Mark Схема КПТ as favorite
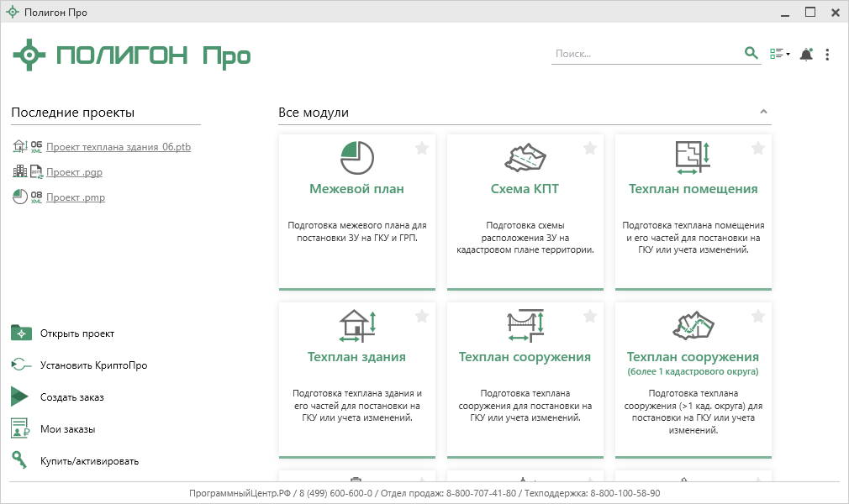 pos(590,148)
